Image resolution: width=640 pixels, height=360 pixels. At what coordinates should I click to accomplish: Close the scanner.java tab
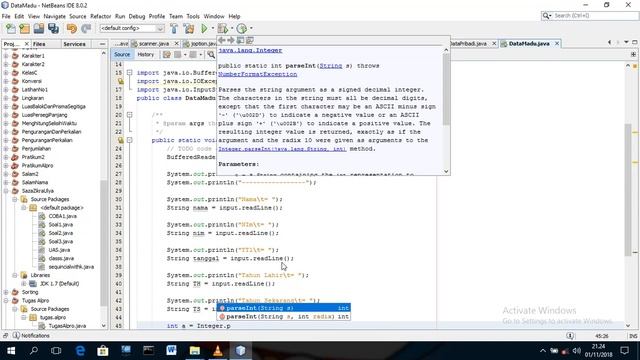coord(177,43)
